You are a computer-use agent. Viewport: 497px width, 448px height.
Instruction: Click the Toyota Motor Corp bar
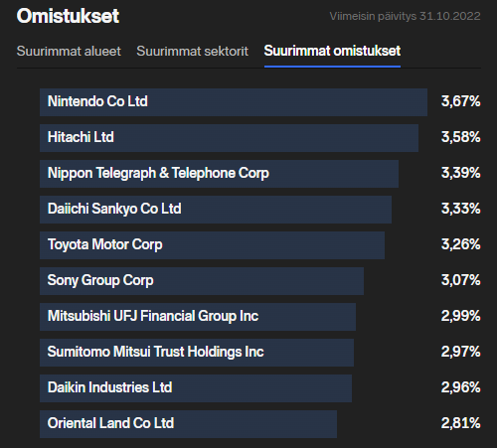[x=212, y=245]
